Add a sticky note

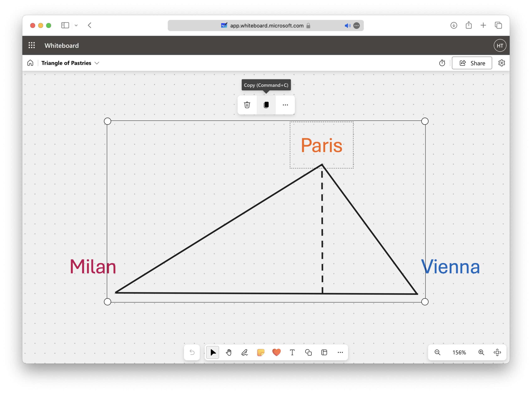[x=261, y=352]
